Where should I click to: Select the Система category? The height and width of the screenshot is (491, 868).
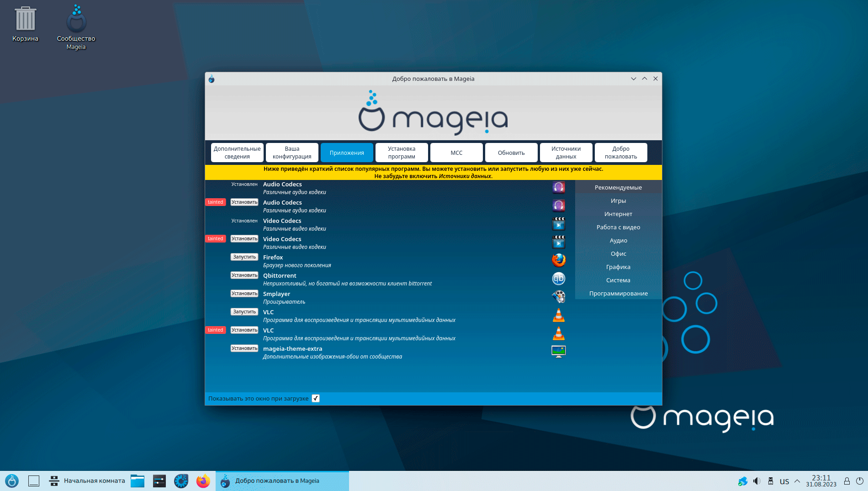618,280
